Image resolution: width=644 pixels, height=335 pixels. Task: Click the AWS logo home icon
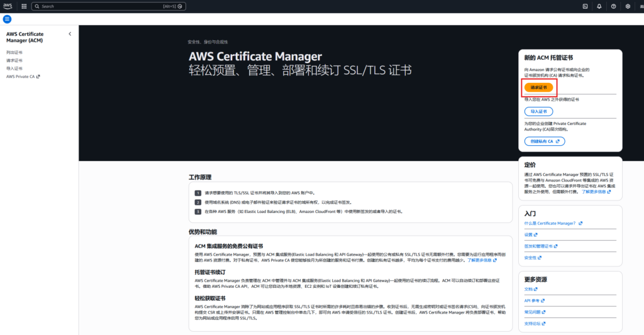[8, 6]
